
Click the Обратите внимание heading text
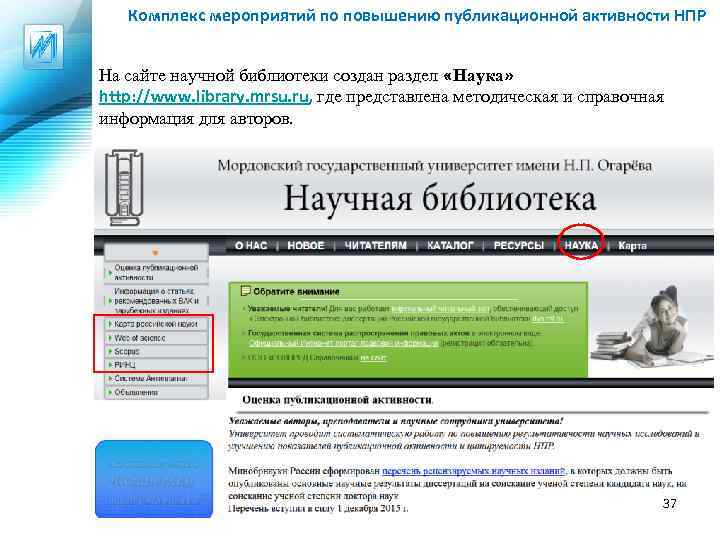point(296,291)
